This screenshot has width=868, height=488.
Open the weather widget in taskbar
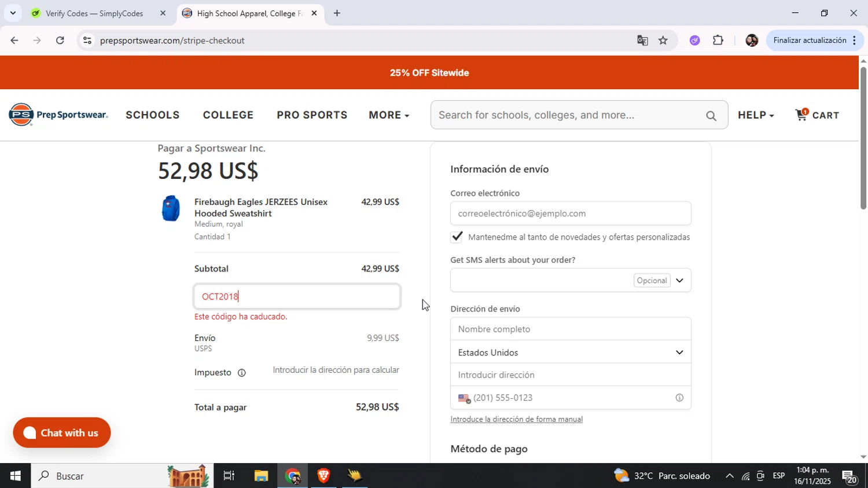(662, 476)
